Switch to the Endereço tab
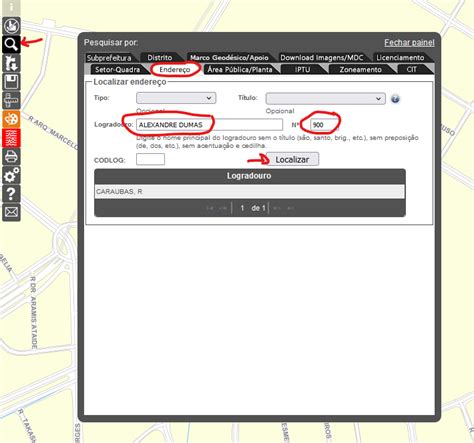The width and height of the screenshot is (474, 443). pos(175,69)
